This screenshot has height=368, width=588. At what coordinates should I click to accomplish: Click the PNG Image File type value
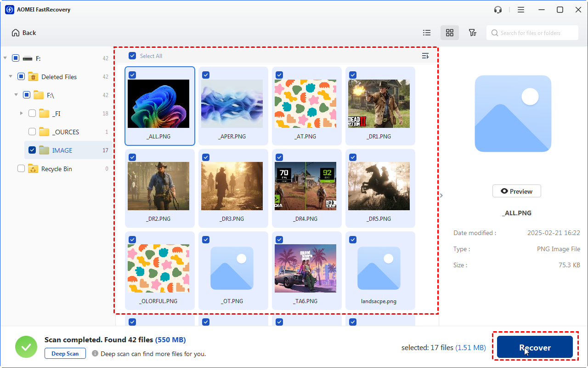[x=559, y=249]
